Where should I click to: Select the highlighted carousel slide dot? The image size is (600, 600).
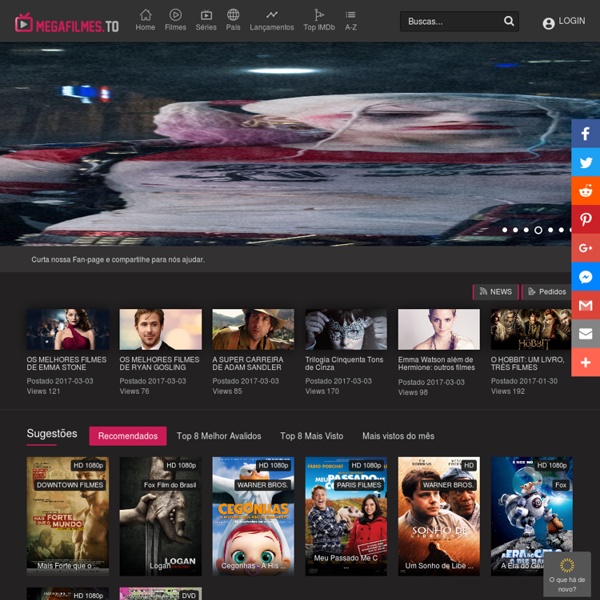(x=538, y=230)
